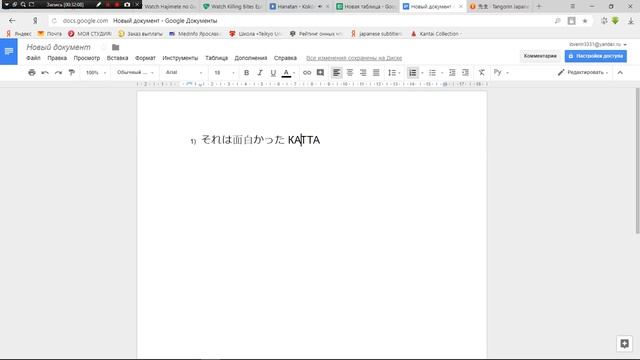Open the text color picker

[x=288, y=73]
